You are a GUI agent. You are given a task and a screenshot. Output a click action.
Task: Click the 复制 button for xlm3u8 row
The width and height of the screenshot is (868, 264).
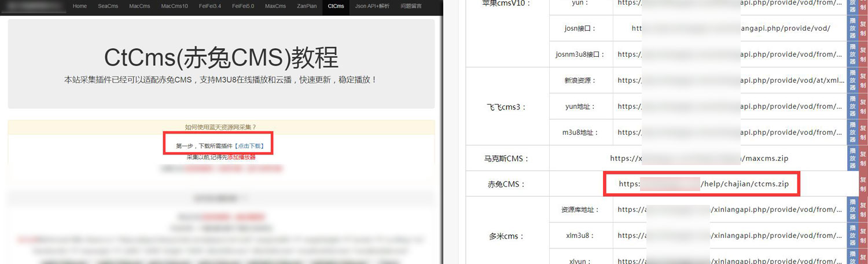click(863, 236)
